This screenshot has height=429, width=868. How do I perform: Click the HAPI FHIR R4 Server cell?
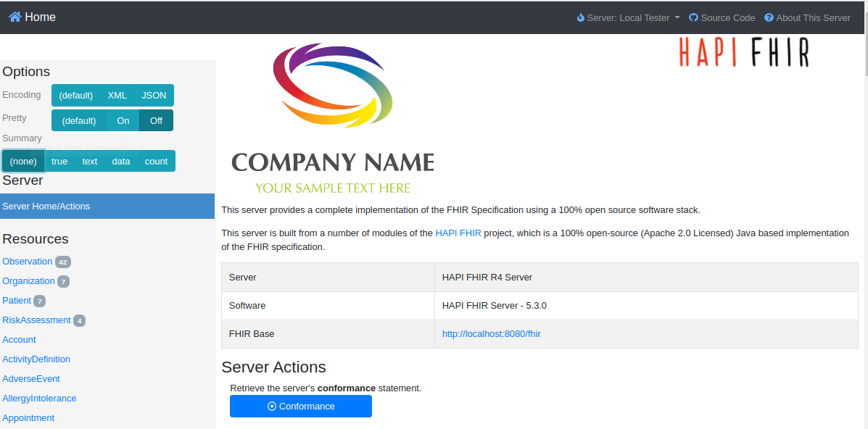(x=646, y=278)
